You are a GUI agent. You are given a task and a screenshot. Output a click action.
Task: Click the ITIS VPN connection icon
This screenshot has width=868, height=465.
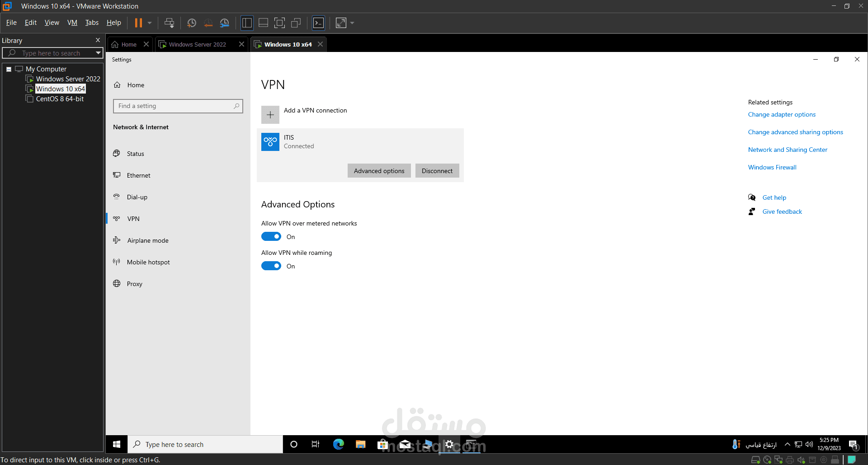point(270,142)
